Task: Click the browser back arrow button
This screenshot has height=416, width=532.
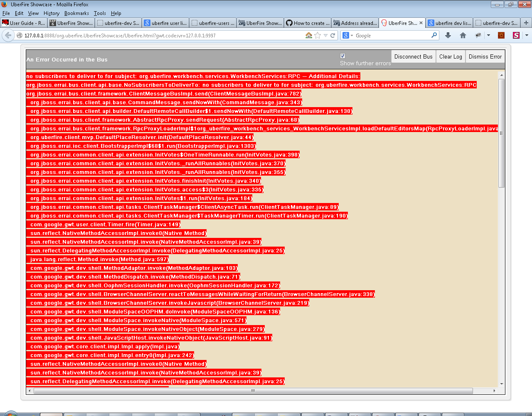Action: coord(8,36)
